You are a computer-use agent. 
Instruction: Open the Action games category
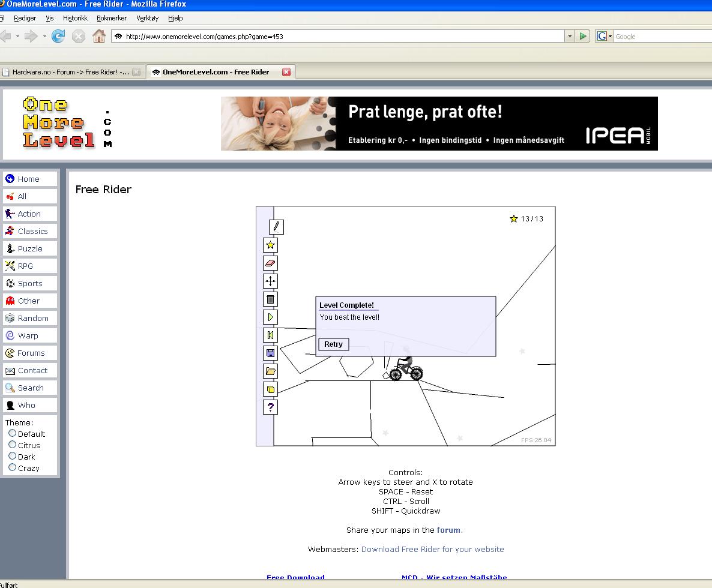pyautogui.click(x=30, y=214)
